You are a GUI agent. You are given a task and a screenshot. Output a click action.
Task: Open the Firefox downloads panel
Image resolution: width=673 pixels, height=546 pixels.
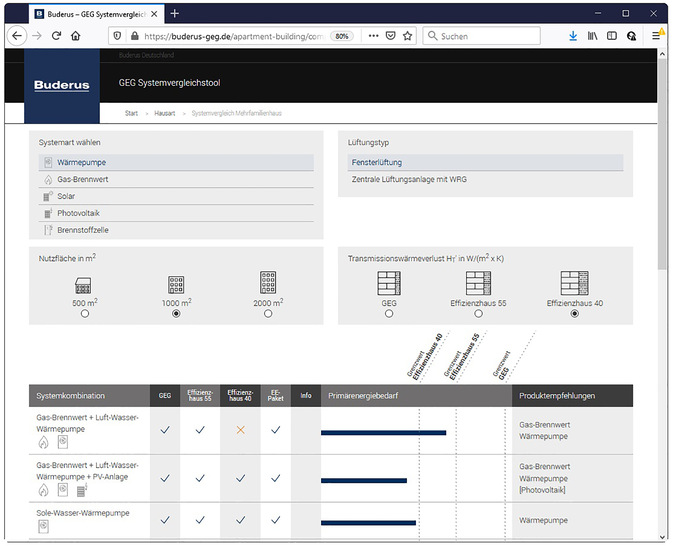pyautogui.click(x=573, y=36)
